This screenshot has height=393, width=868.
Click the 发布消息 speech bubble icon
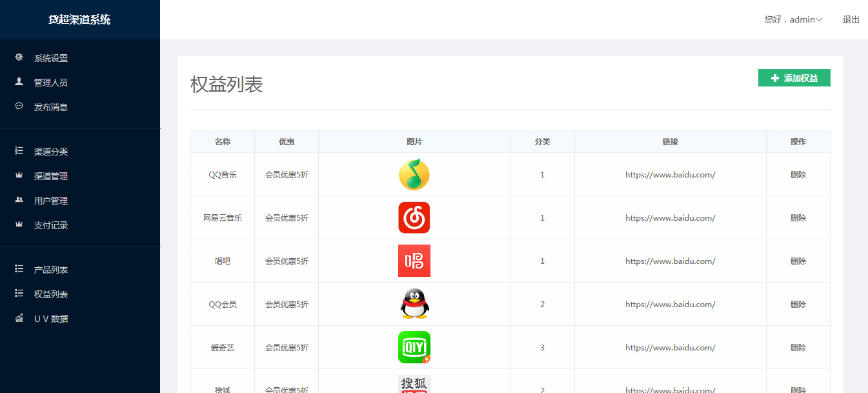(18, 106)
